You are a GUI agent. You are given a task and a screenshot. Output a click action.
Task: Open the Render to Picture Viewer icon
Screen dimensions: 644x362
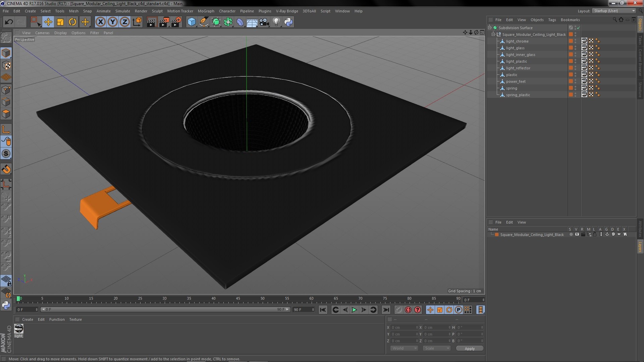pyautogui.click(x=164, y=22)
